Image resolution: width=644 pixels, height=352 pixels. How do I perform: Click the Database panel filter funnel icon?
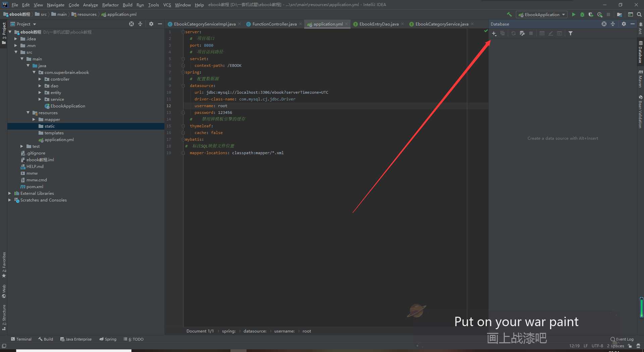point(571,33)
